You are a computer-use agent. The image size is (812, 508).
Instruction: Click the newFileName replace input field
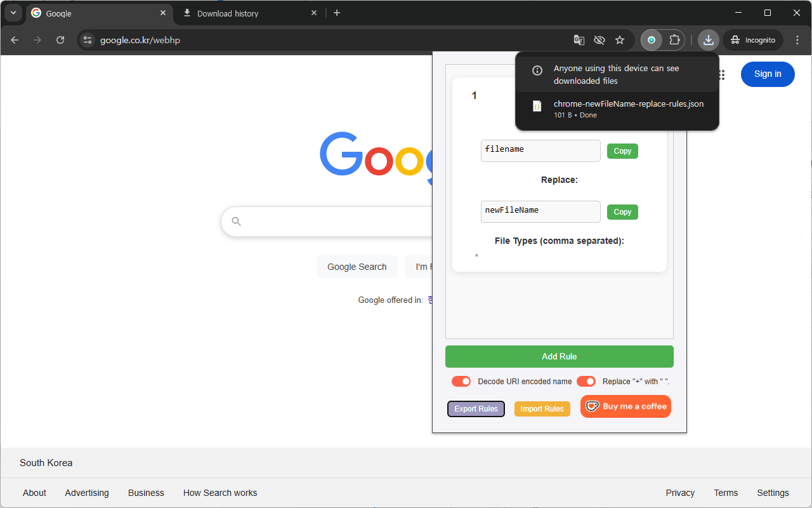540,211
